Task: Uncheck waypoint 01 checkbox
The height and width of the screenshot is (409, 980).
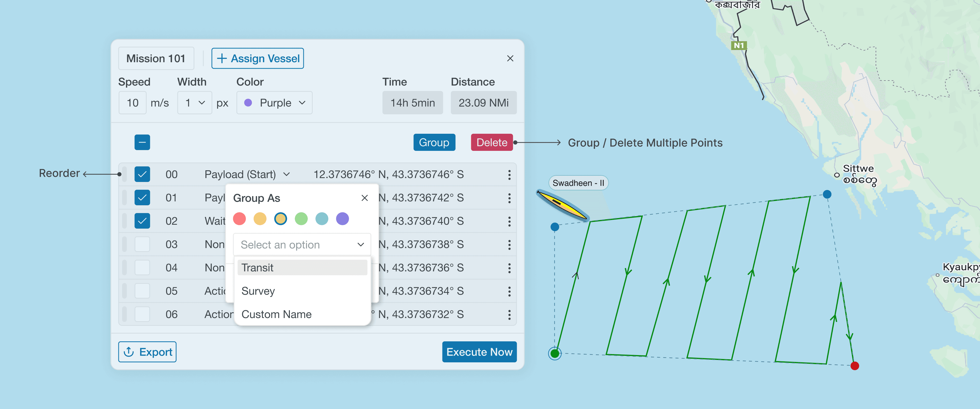Action: pyautogui.click(x=142, y=198)
